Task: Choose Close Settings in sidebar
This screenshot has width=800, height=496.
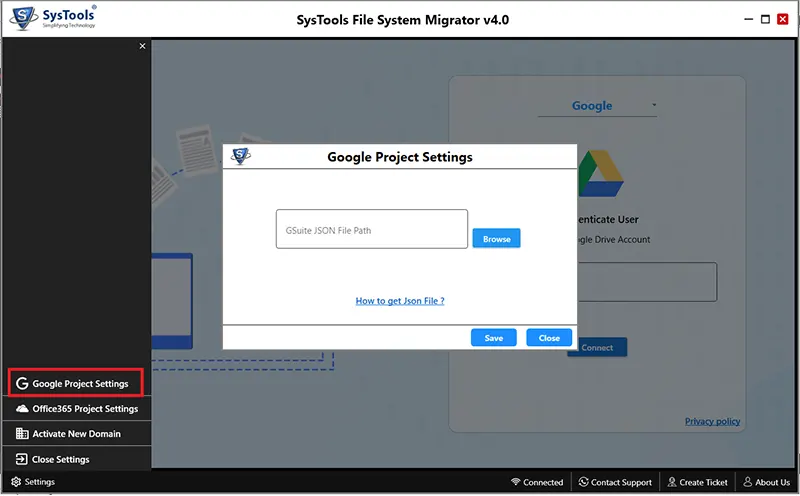Action: tap(77, 459)
